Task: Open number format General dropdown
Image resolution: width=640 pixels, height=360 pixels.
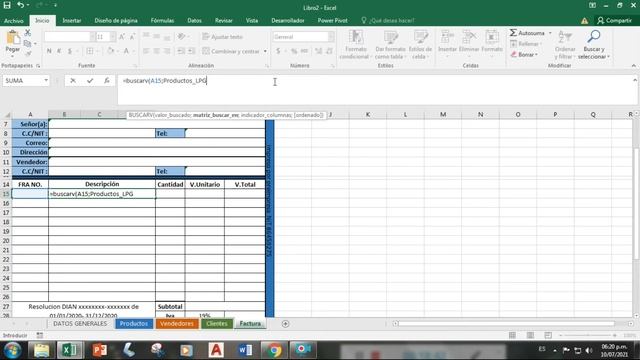Action: coord(331,37)
